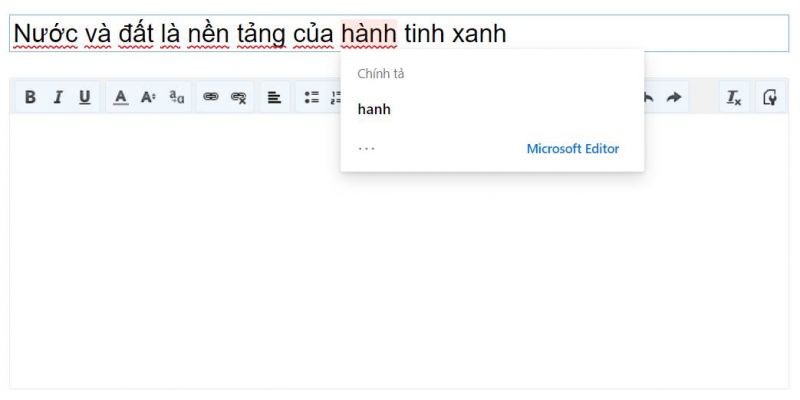Viewport: 800px width, 400px height.
Task: Accept the spelling suggestion "hanh"
Action: [374, 109]
